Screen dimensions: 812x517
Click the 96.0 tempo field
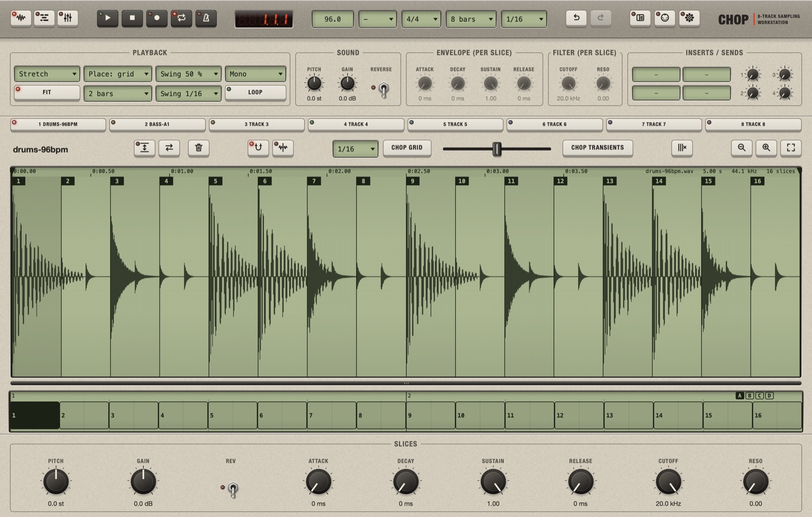(x=332, y=19)
